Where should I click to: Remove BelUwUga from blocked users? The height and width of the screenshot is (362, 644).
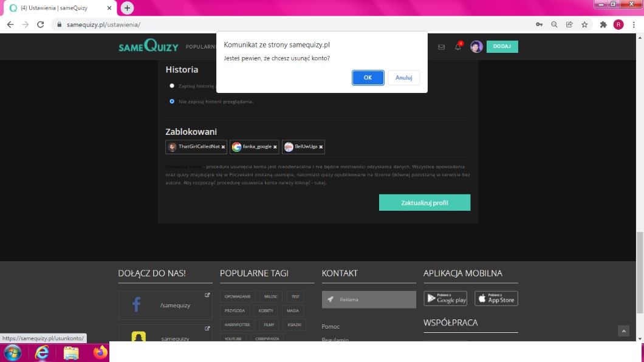coord(321,147)
